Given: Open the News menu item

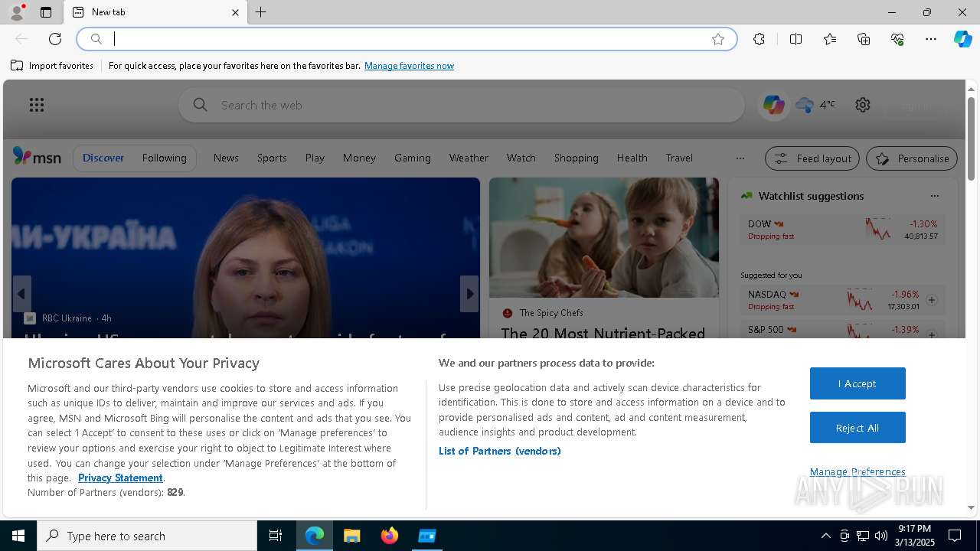Looking at the screenshot, I should tap(226, 158).
